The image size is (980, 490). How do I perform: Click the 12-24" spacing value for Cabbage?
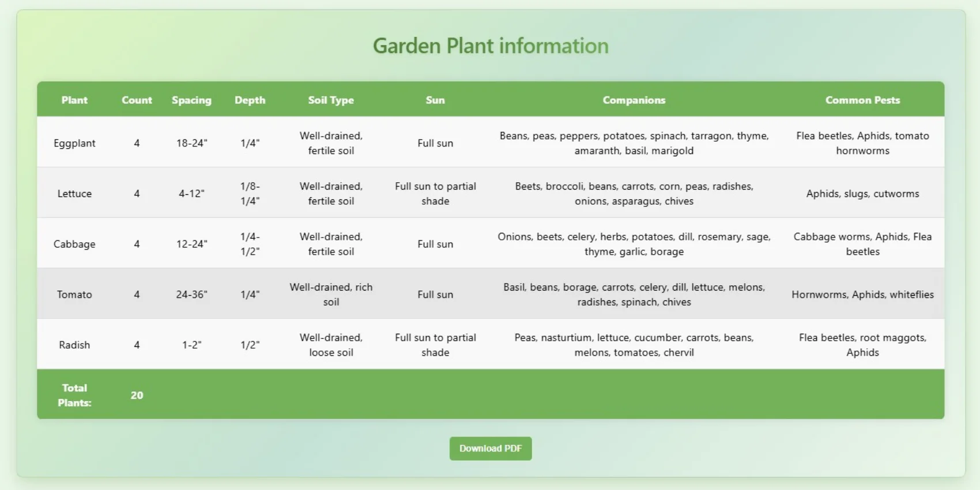(191, 244)
